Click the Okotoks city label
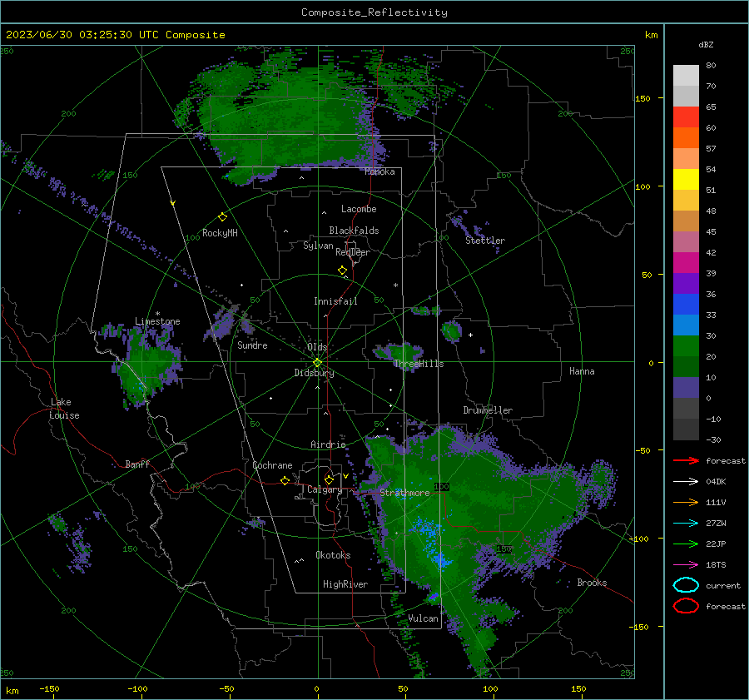Image resolution: width=749 pixels, height=700 pixels. pos(333,555)
